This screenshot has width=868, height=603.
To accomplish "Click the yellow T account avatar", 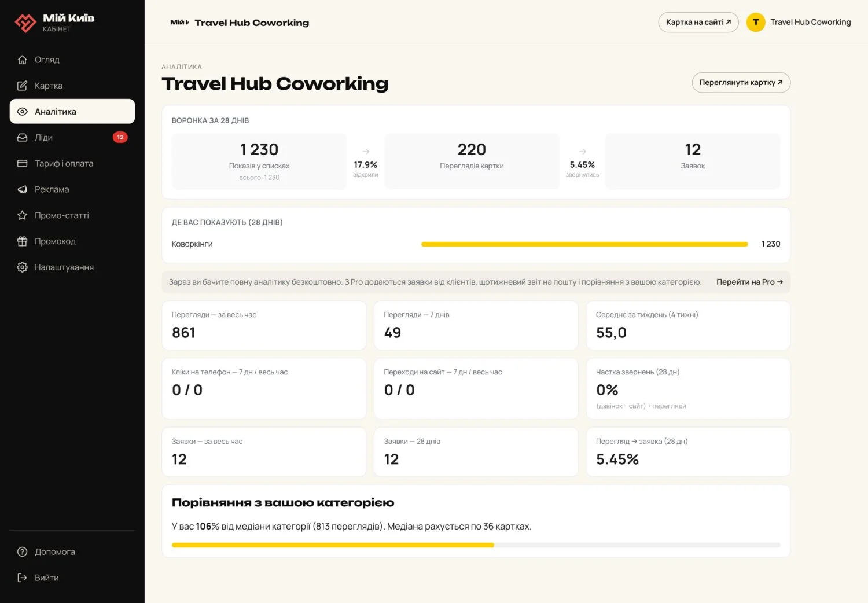I will tap(756, 22).
